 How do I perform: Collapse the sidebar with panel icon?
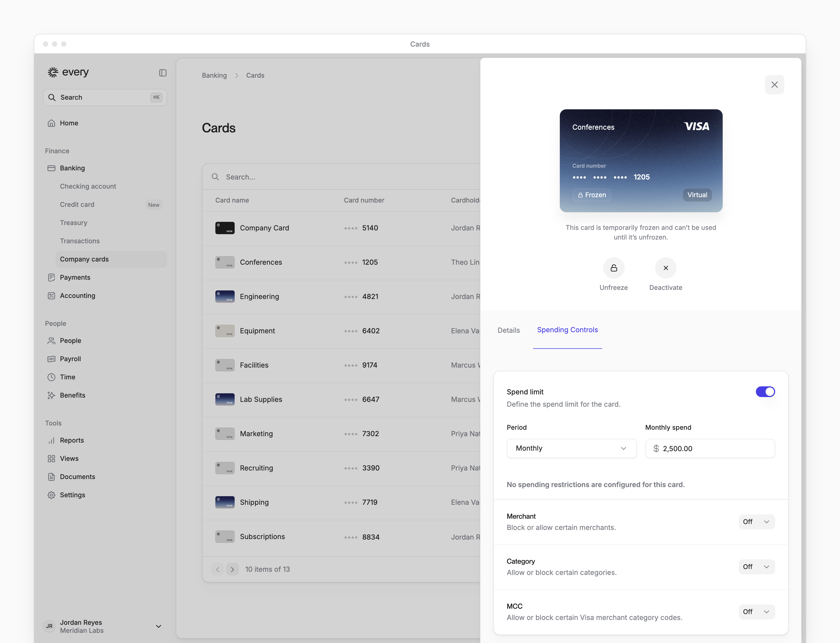[x=163, y=73]
